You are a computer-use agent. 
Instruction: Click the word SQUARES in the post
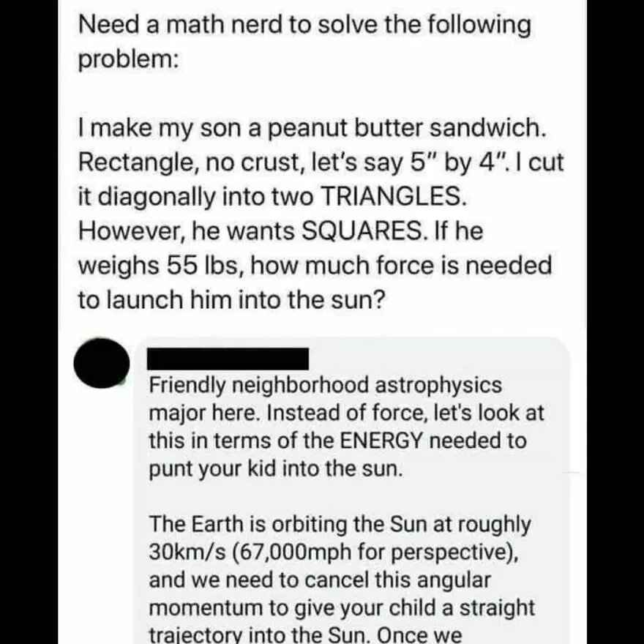362,231
